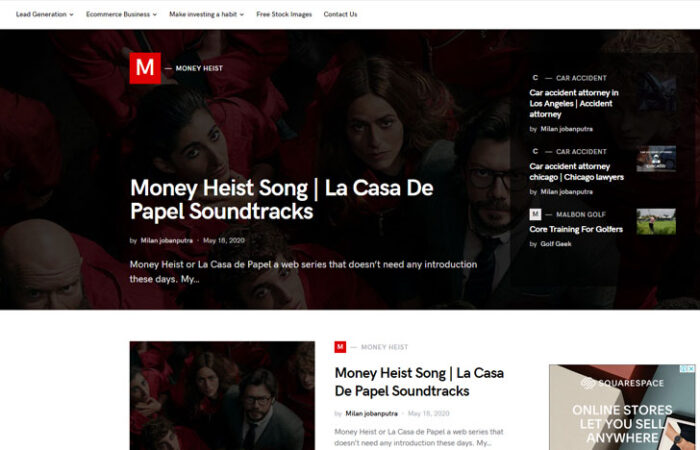The width and height of the screenshot is (700, 450).
Task: Expand the Lead Generation dropdown menu
Action: coord(45,14)
